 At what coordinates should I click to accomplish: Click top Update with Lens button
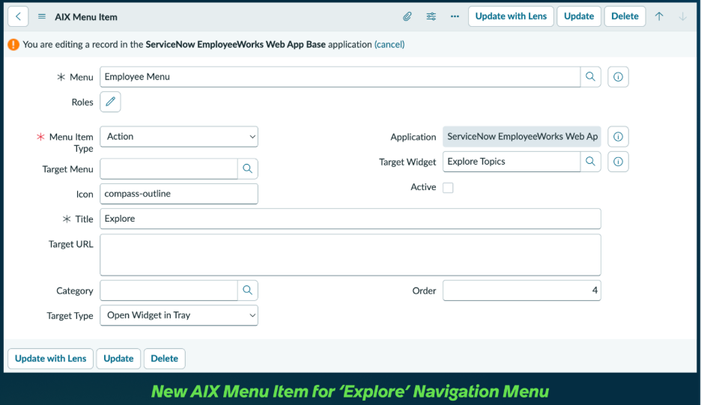pos(511,17)
